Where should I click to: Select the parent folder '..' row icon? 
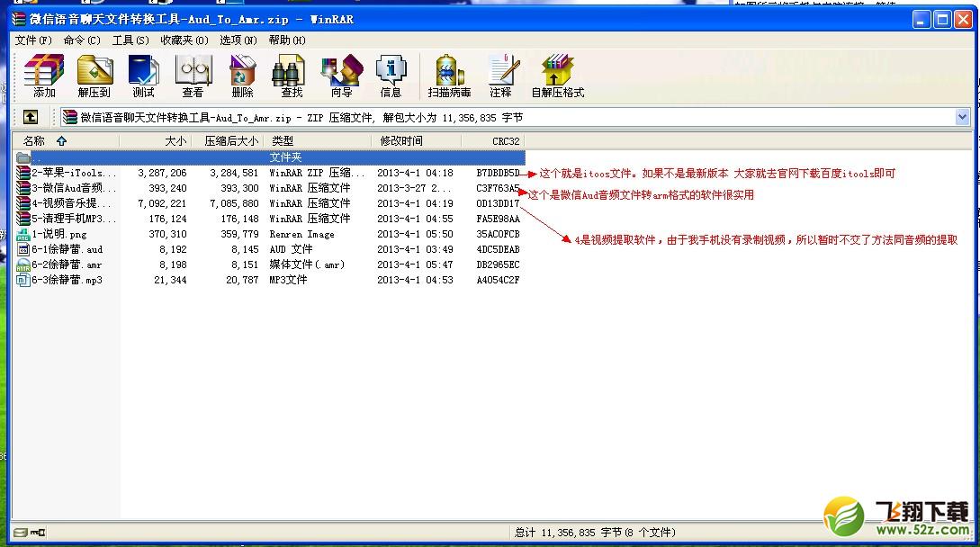point(23,157)
